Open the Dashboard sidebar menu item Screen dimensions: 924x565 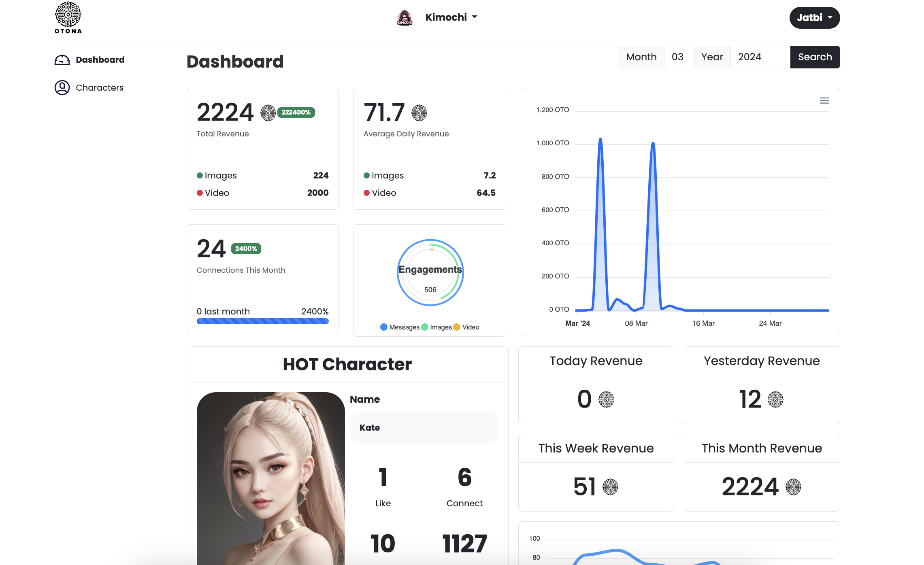[x=100, y=60]
